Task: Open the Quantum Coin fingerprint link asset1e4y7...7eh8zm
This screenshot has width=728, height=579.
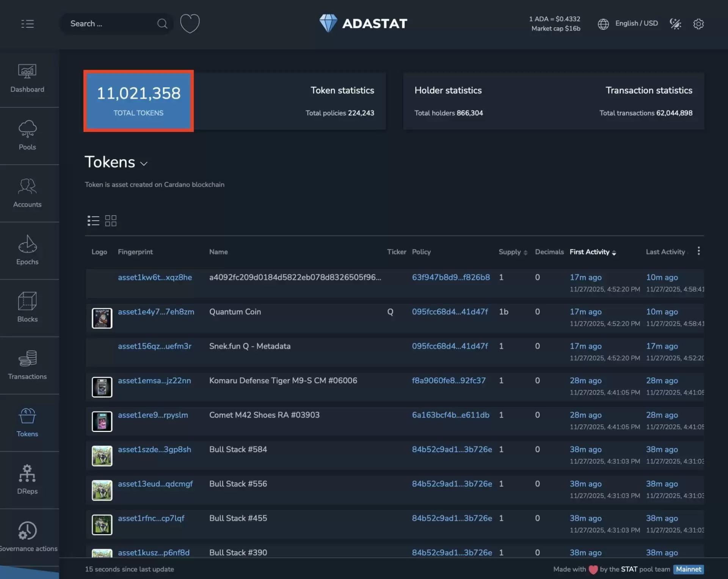Action: coord(156,312)
